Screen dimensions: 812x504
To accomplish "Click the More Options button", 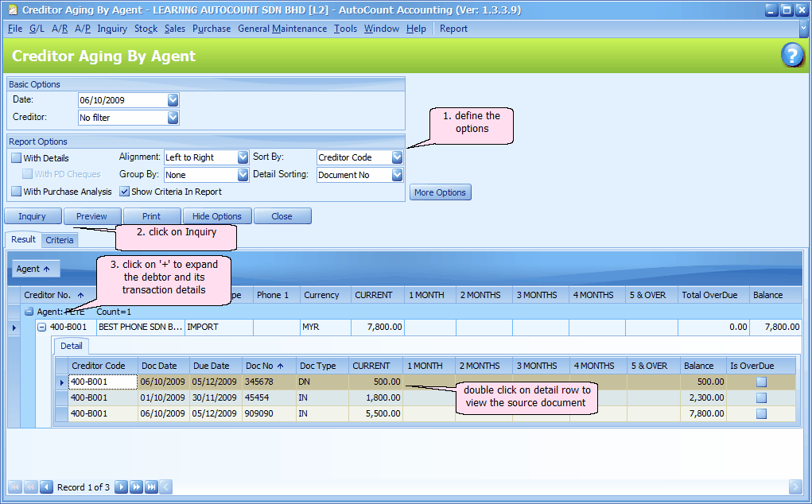I will 440,192.
